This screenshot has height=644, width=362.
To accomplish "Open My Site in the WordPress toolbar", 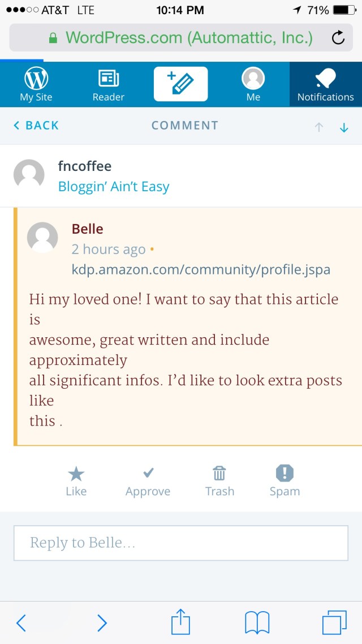I will pyautogui.click(x=36, y=84).
